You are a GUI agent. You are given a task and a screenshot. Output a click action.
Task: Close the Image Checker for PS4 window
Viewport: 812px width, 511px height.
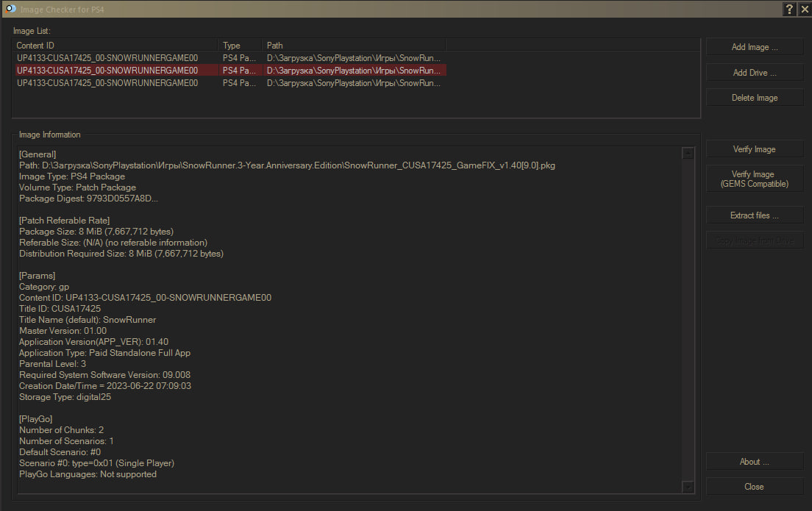[805, 9]
